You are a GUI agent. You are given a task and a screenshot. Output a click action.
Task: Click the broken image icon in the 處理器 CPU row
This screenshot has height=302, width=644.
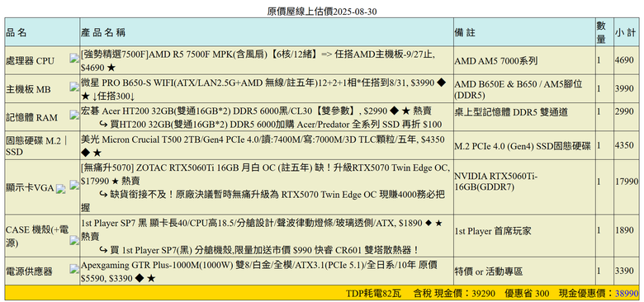74,58
